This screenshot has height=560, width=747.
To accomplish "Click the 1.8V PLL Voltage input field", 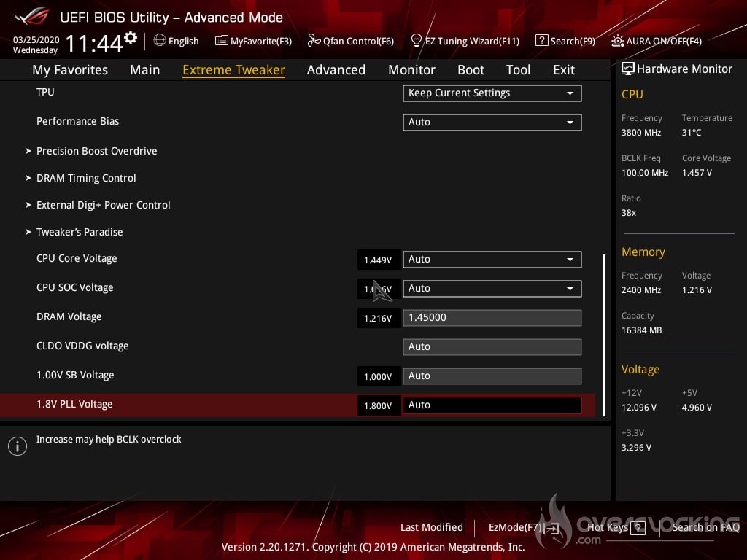I will click(492, 405).
